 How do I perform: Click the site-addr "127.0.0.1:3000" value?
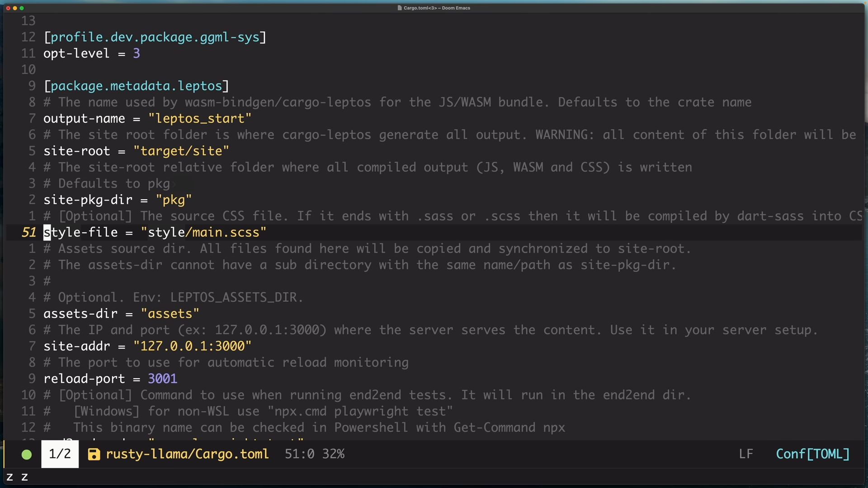coord(192,347)
